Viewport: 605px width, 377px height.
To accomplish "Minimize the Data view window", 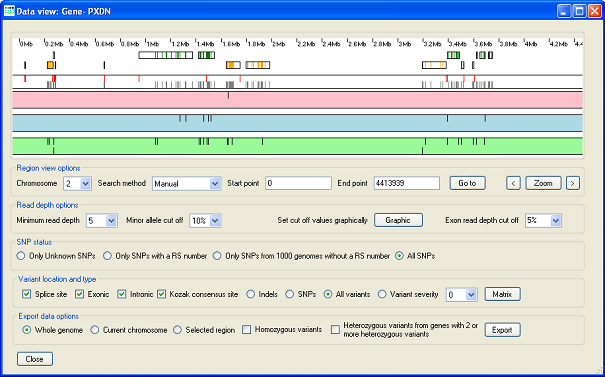I will click(x=564, y=11).
